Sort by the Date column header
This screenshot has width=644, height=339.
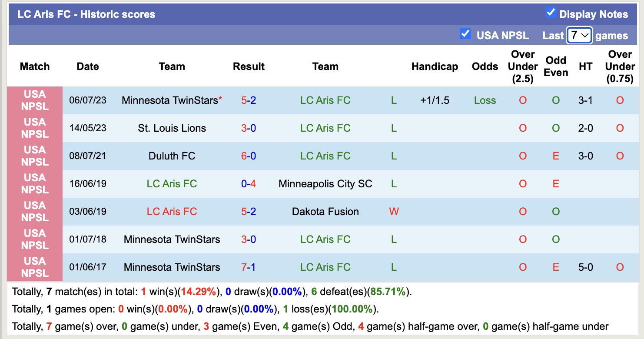88,66
